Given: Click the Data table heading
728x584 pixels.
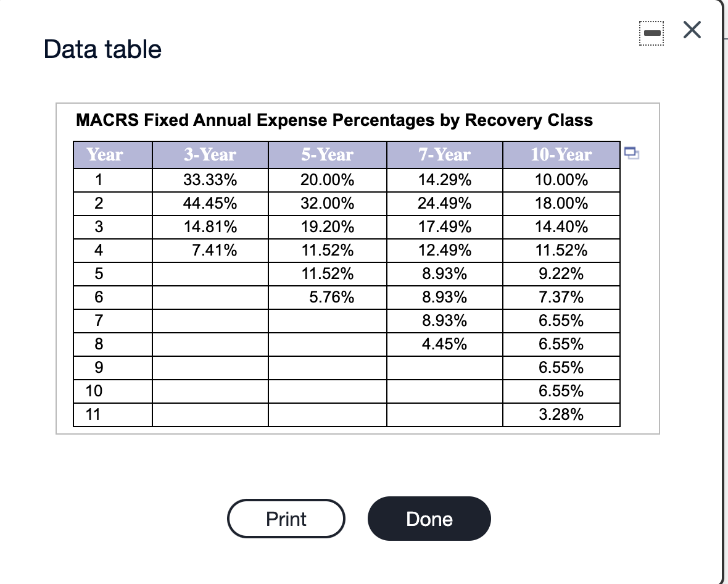Looking at the screenshot, I should tap(101, 49).
